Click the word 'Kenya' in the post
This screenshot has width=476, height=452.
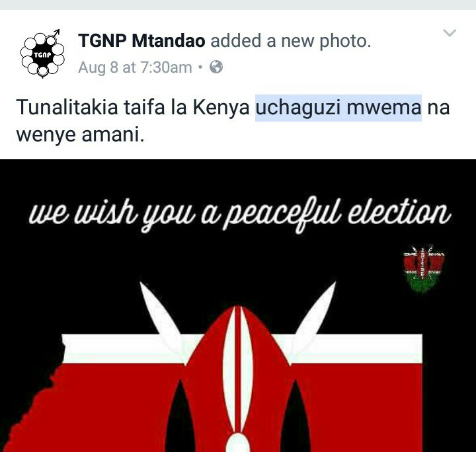click(221, 108)
